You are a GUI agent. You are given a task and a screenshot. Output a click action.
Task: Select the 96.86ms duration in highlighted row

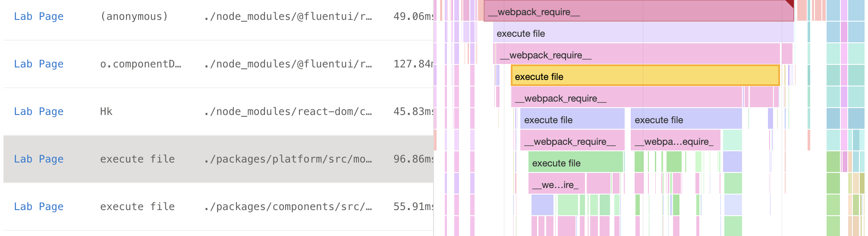tap(413, 159)
